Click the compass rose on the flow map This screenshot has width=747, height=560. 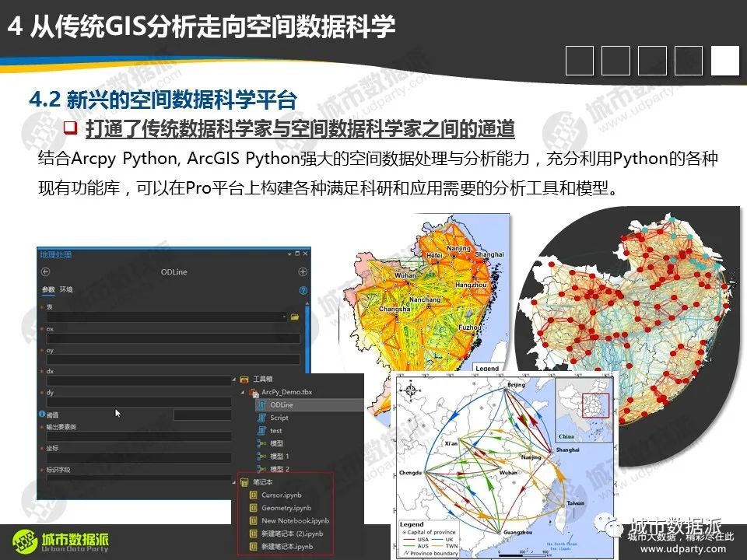pyautogui.click(x=411, y=390)
